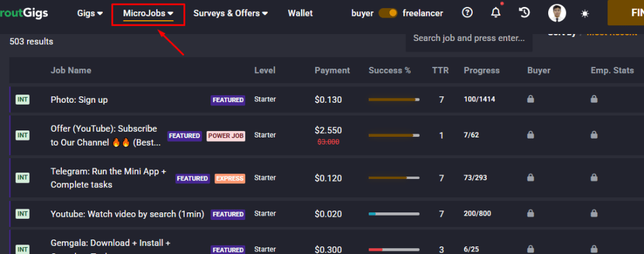Click progress 200/800 text
644x254 pixels.
pyautogui.click(x=477, y=213)
